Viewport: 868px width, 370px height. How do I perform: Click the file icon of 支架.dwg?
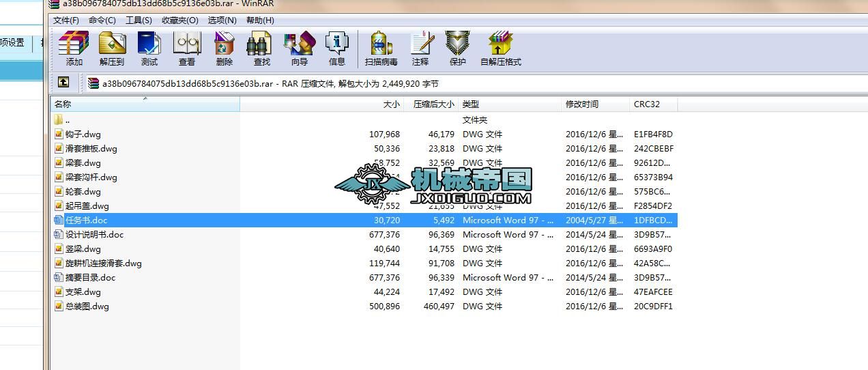59,291
